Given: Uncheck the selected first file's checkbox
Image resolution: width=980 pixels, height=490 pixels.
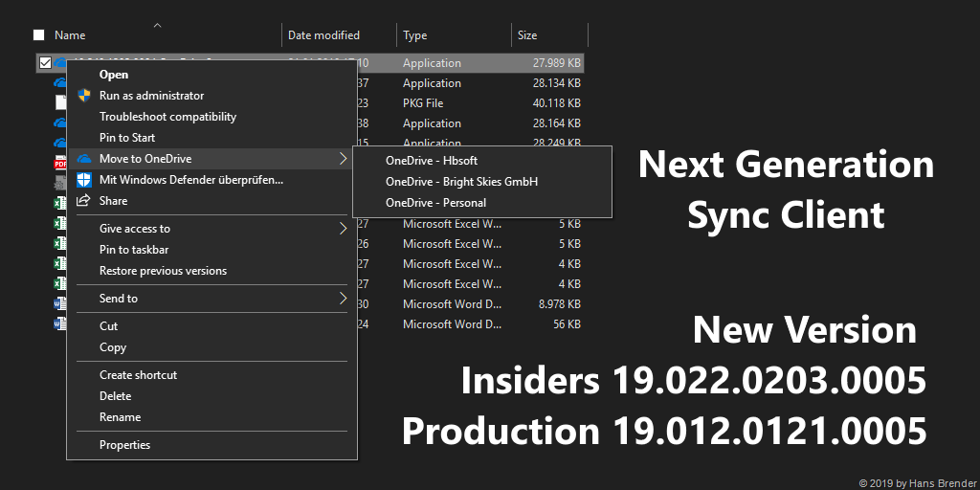Looking at the screenshot, I should tap(44, 63).
